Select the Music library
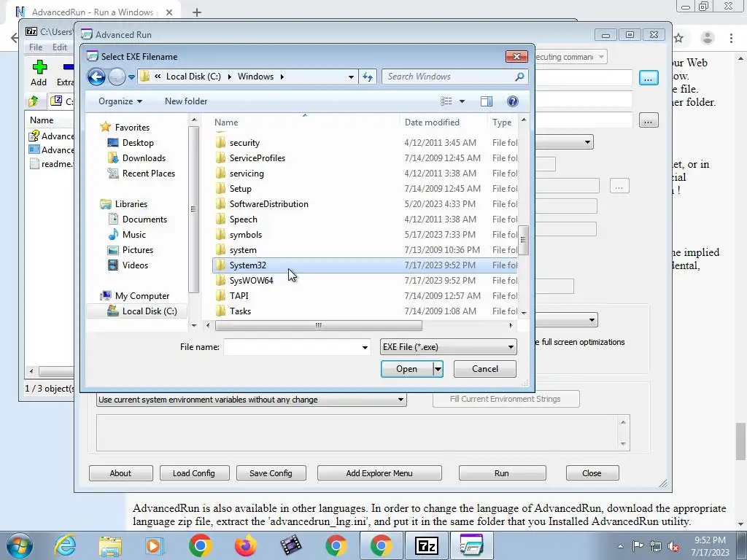 click(x=134, y=234)
